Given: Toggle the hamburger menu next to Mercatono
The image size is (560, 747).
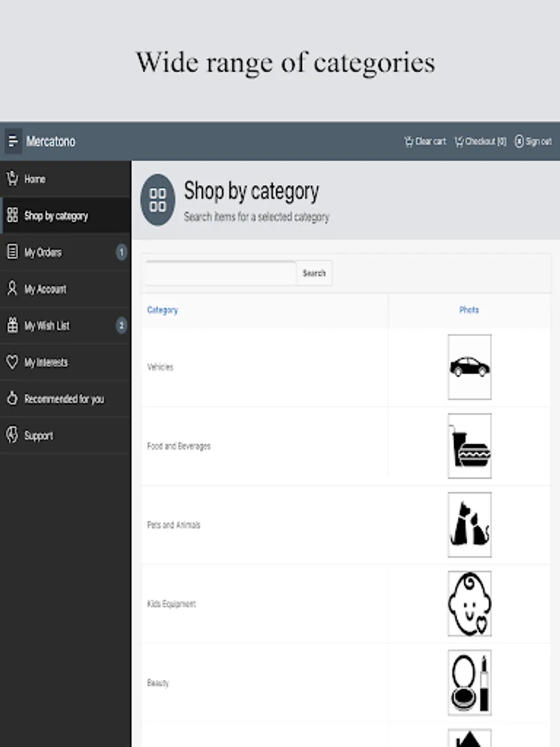Looking at the screenshot, I should 13,141.
